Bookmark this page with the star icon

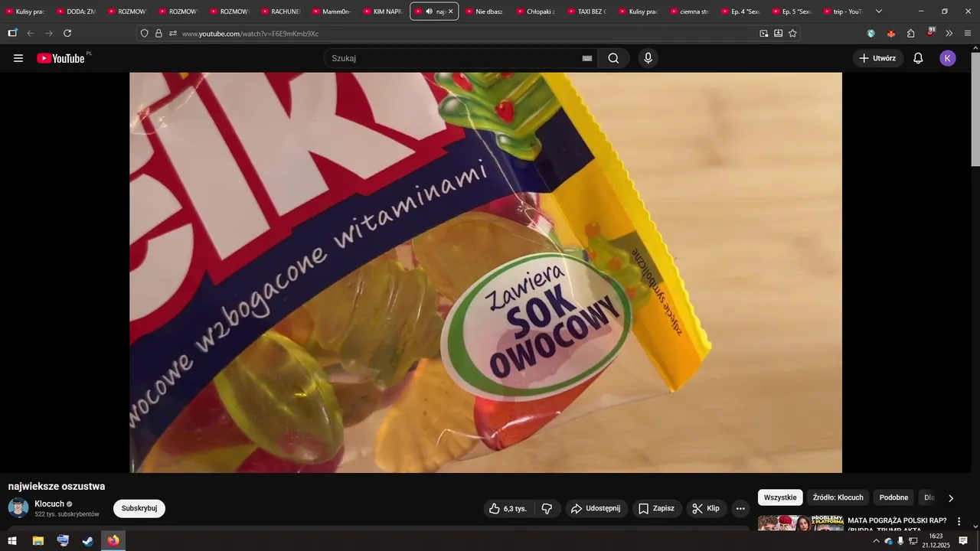pyautogui.click(x=792, y=34)
